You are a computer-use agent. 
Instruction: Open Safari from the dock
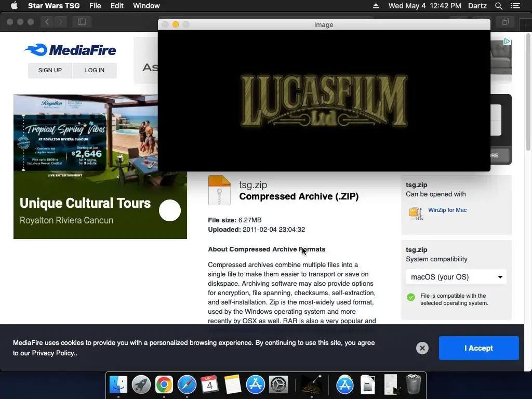187,385
